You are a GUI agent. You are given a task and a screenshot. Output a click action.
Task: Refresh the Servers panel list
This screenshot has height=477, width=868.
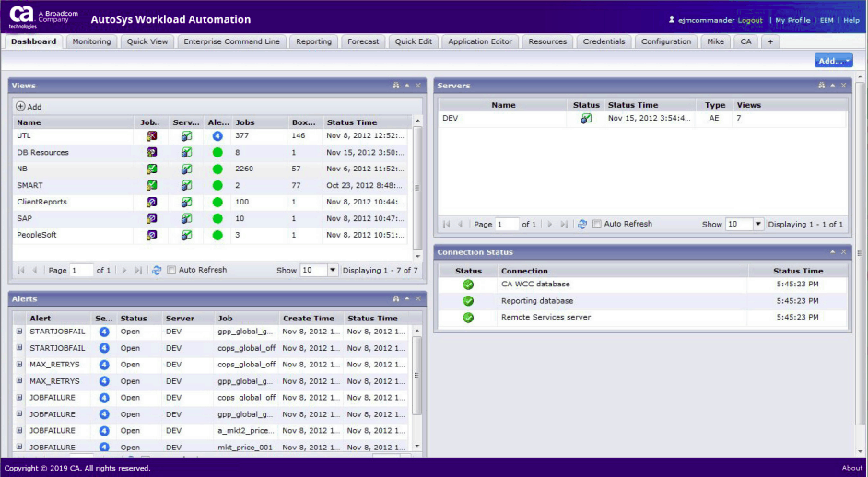coord(581,224)
